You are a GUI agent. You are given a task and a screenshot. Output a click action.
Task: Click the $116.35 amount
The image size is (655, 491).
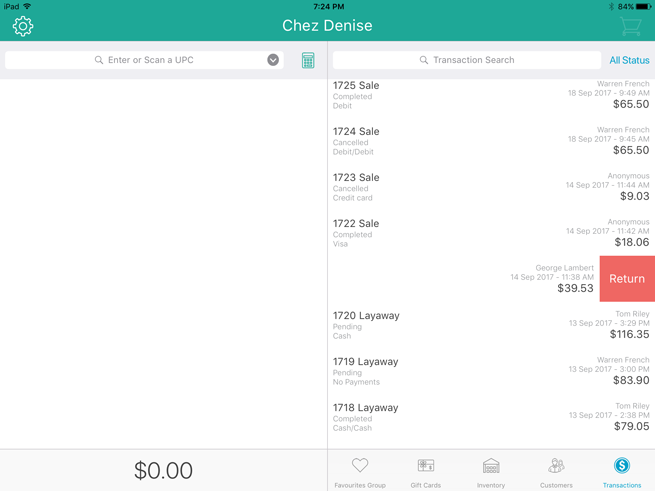coord(630,334)
